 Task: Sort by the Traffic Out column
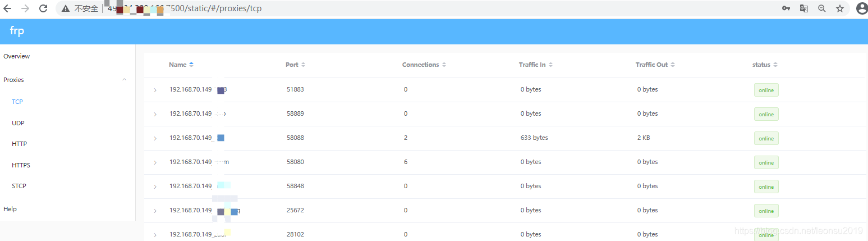(x=655, y=65)
